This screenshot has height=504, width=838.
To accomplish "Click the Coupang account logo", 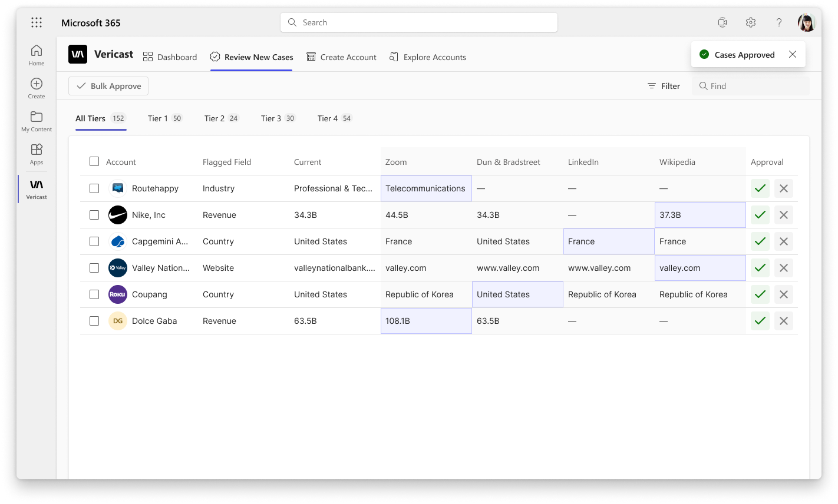I will (118, 294).
